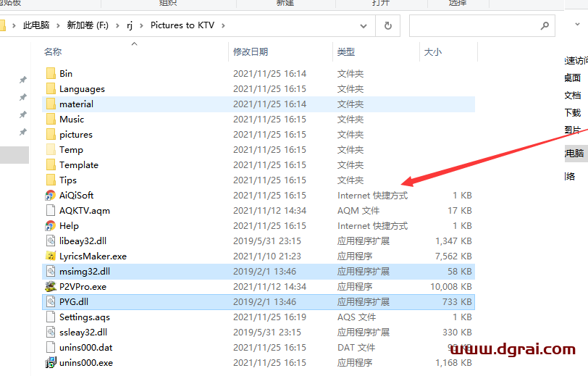Screen dimensions: 588x376
Task: Click the refresh button beside address bar
Action: tap(388, 25)
